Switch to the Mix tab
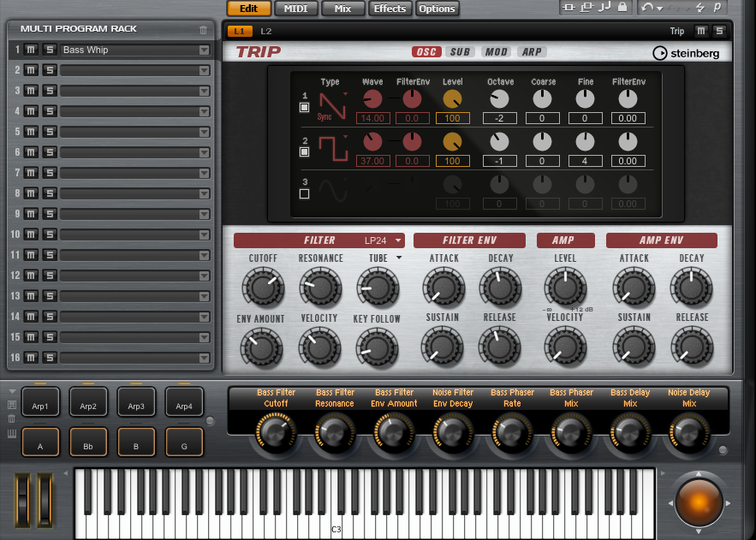 point(342,9)
